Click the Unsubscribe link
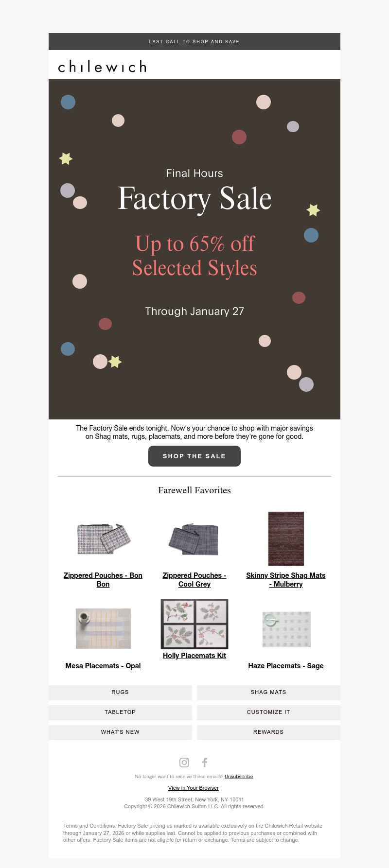The image size is (389, 868). click(238, 776)
